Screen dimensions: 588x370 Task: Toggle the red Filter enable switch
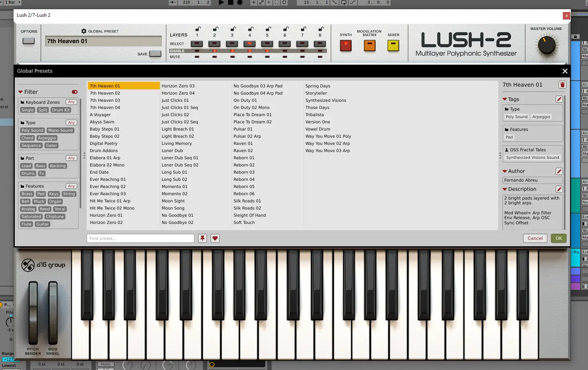75,92
